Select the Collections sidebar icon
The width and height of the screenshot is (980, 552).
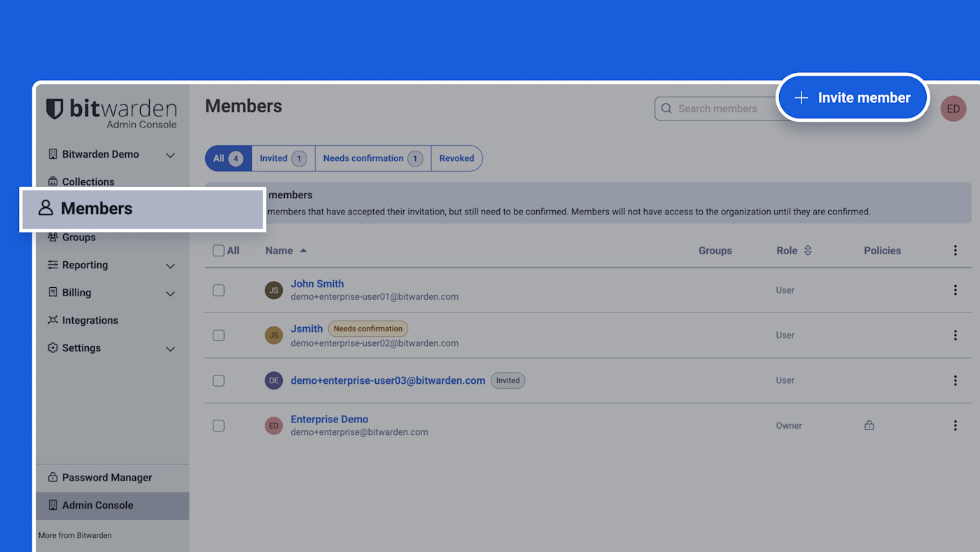coord(54,181)
